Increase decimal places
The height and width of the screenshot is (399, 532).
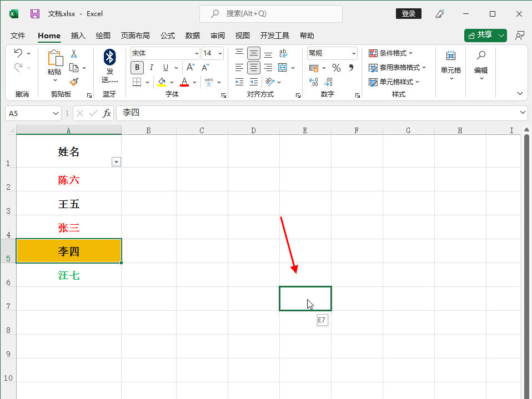314,82
